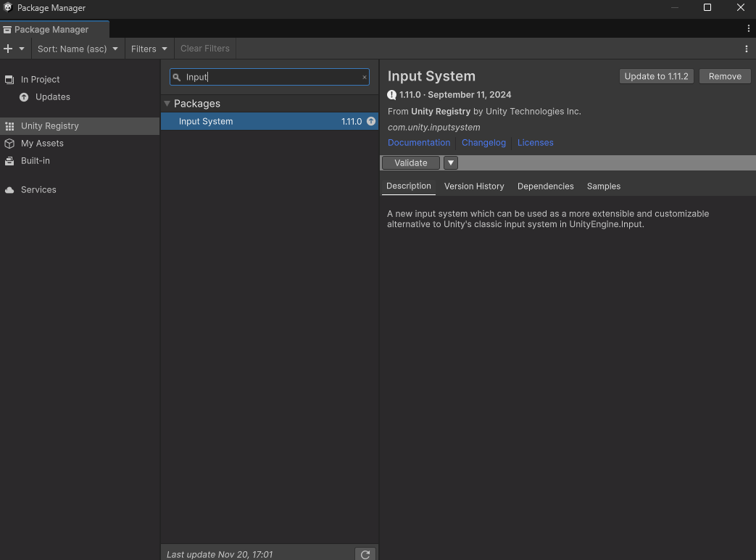Open the tab bar kebab options menu

tap(748, 29)
